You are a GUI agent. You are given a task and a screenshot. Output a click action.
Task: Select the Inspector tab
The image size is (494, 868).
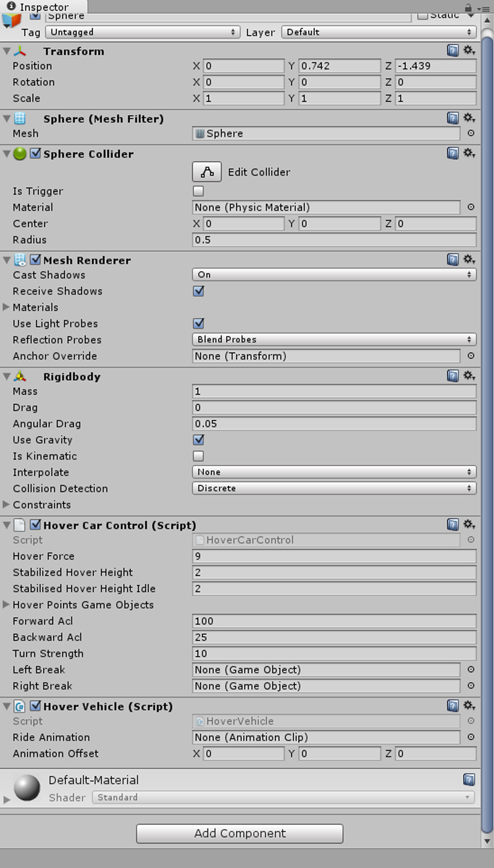coord(43,7)
